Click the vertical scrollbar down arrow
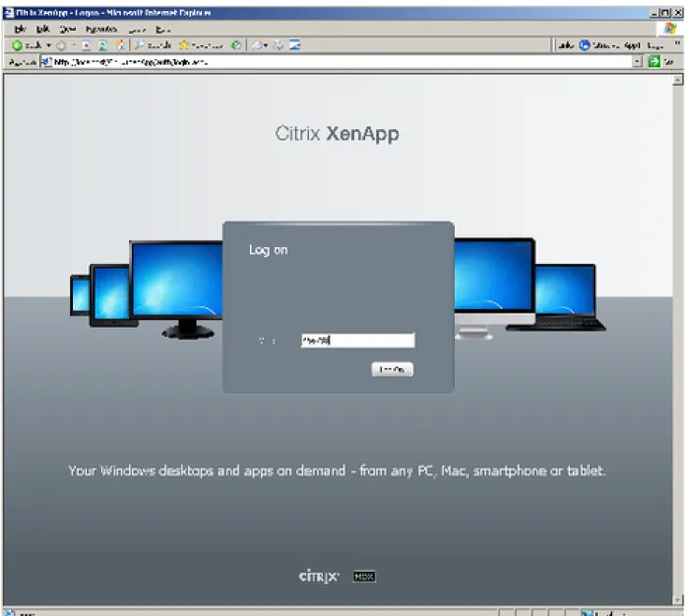This screenshot has width=688, height=616. coord(678,599)
